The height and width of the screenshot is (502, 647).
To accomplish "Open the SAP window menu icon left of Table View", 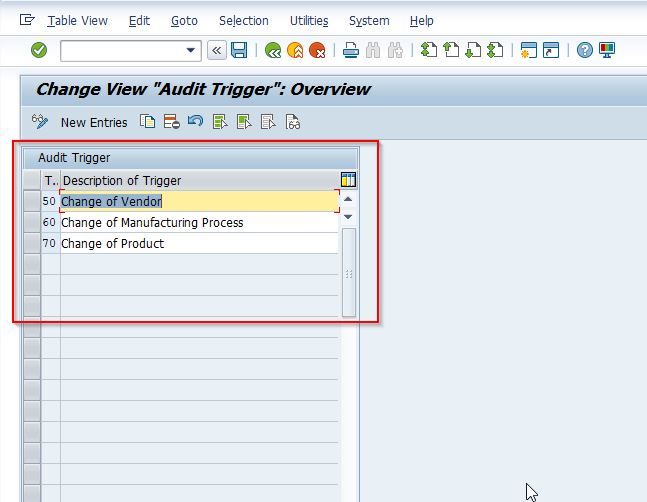I will pyautogui.click(x=27, y=20).
